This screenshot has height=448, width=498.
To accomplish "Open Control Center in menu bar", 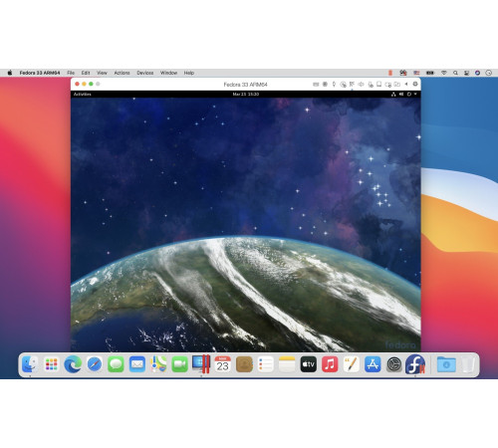I will tap(466, 73).
